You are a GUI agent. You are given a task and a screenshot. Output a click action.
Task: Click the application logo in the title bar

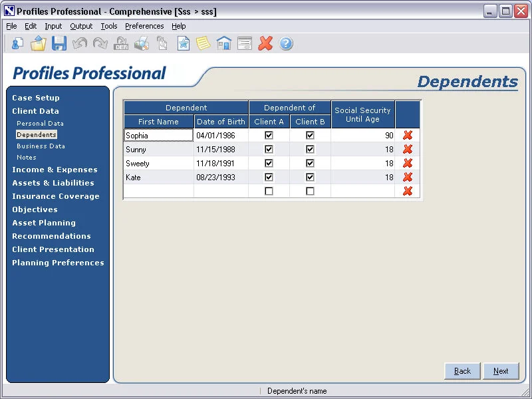(9, 11)
